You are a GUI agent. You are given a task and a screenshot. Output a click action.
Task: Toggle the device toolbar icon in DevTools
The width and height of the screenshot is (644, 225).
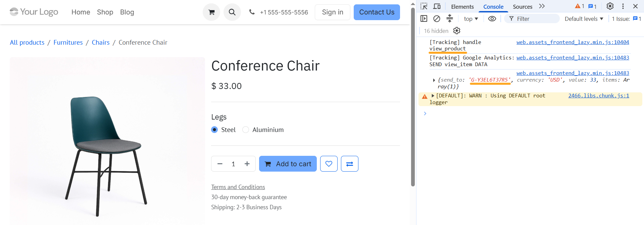pyautogui.click(x=437, y=6)
